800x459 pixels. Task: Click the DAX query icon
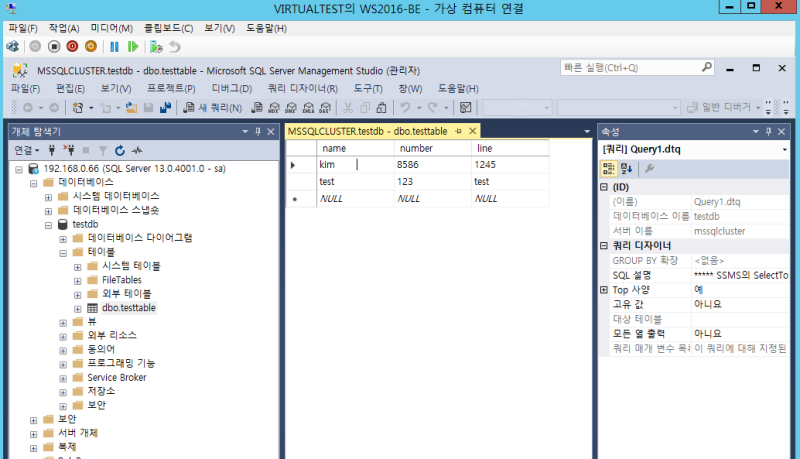[325, 108]
